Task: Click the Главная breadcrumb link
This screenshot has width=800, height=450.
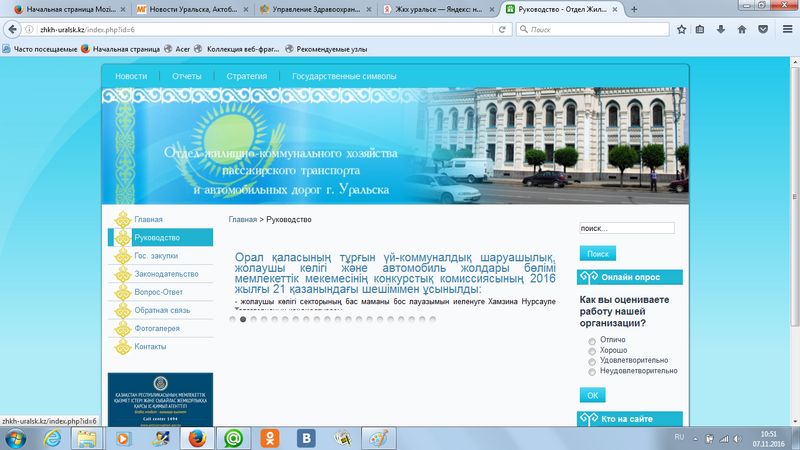Action: pos(242,219)
